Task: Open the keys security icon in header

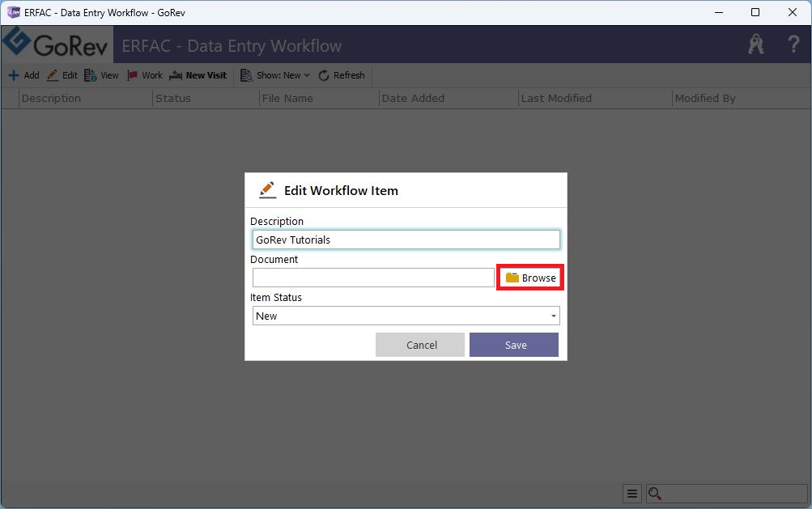Action: coord(755,45)
